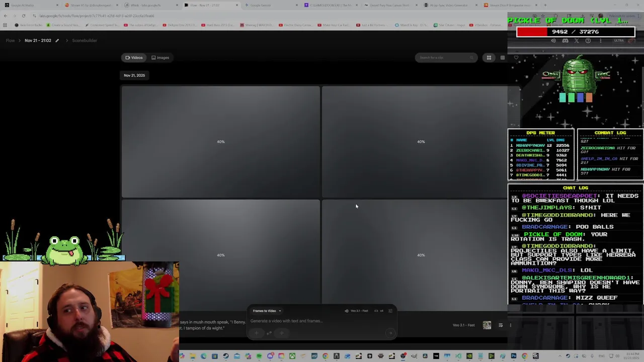Open the browser apps grid icon
644x362 pixels.
pos(5,25)
